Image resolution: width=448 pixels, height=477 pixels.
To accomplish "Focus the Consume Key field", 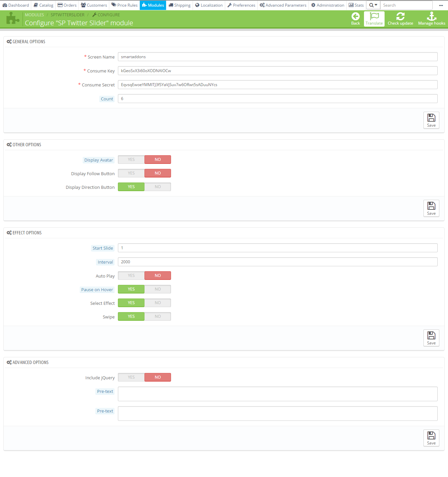I will pos(278,71).
